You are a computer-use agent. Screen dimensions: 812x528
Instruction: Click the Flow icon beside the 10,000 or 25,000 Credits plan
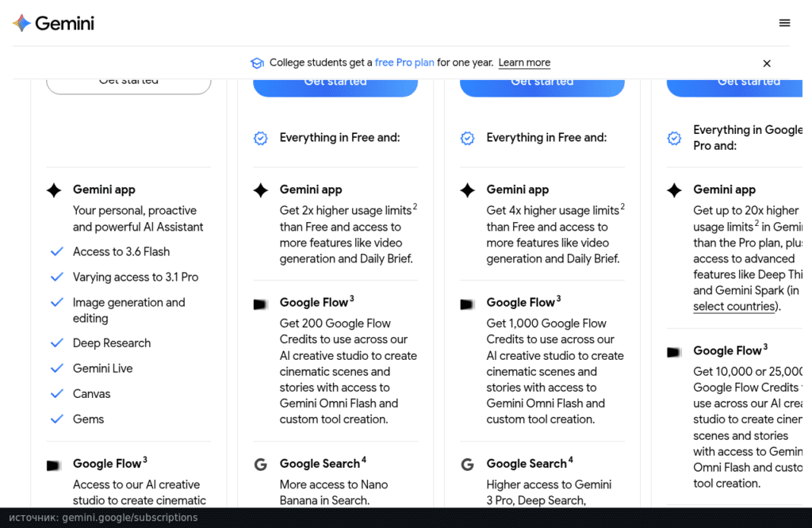[674, 352]
